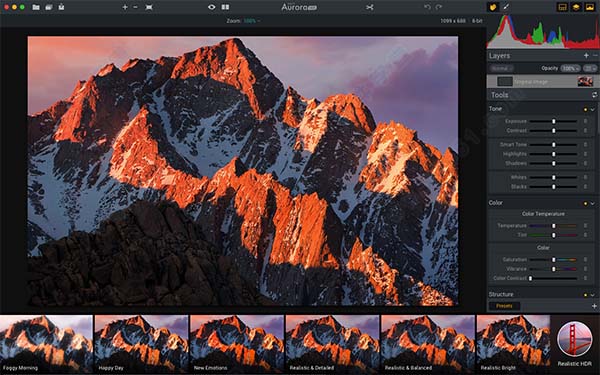Click the Shadows slider handle
The height and width of the screenshot is (375, 600).
[x=553, y=163]
